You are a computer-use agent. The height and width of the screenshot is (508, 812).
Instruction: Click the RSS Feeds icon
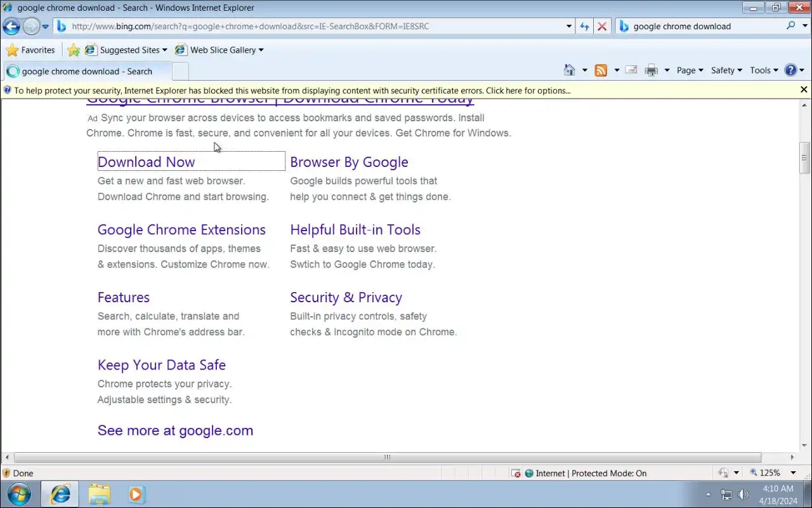[601, 70]
